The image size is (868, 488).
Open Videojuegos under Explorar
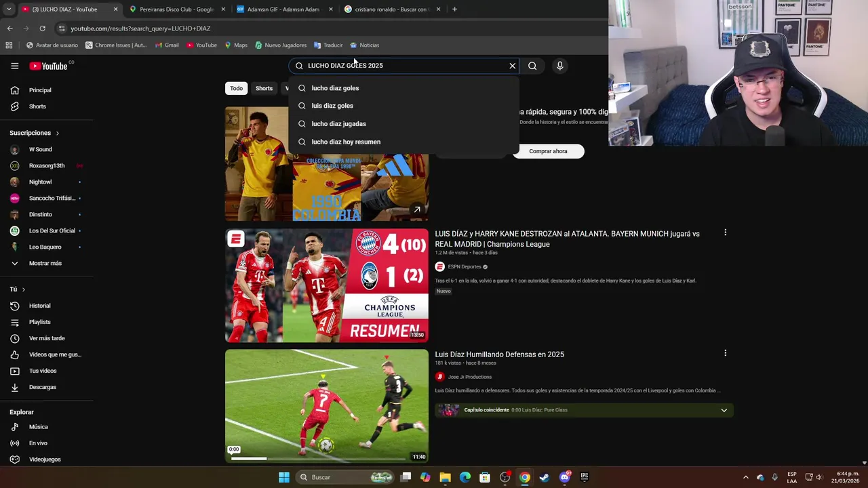tap(46, 460)
